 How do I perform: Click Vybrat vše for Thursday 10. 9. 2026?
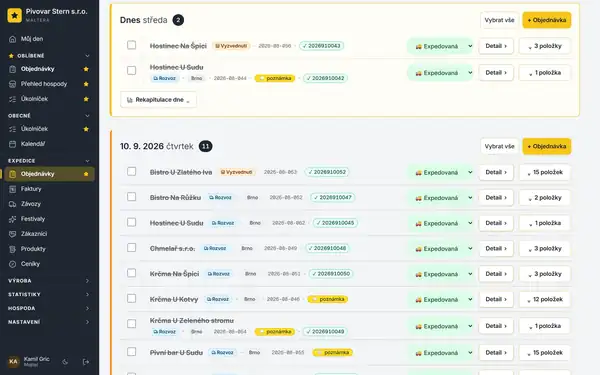(x=499, y=146)
